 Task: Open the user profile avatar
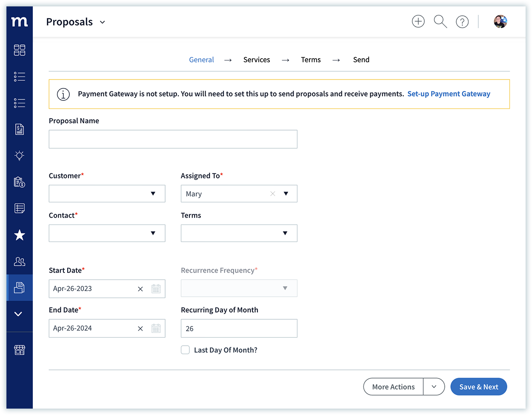[501, 21]
